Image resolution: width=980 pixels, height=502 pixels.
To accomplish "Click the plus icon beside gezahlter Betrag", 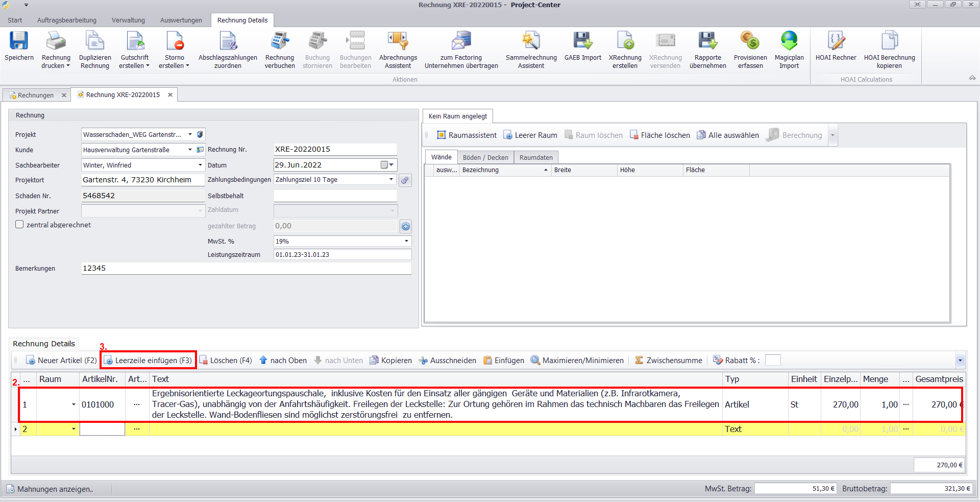I will tap(406, 226).
